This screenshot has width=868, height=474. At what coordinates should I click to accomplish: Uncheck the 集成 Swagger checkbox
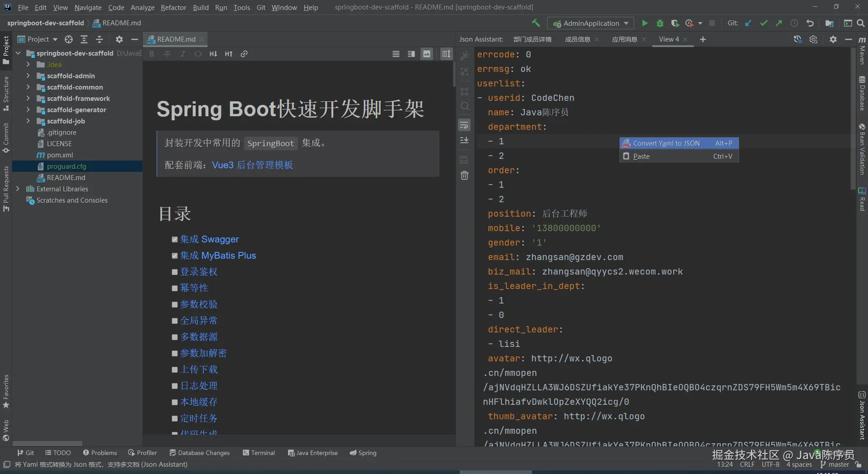tap(175, 240)
